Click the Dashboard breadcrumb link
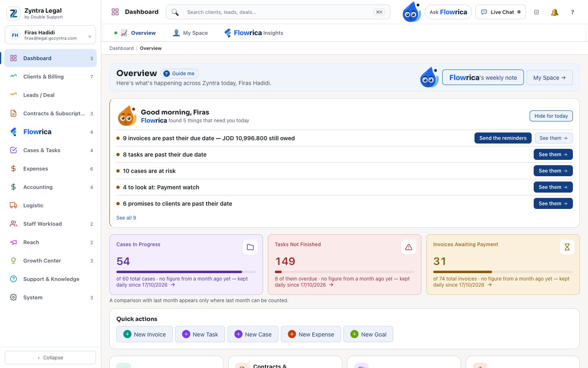The height and width of the screenshot is (368, 588). tap(122, 48)
